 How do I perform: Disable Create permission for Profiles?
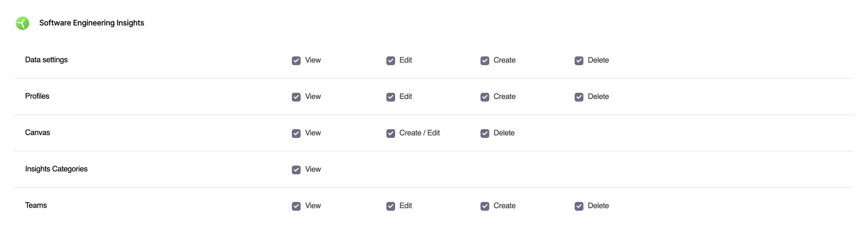tap(485, 97)
